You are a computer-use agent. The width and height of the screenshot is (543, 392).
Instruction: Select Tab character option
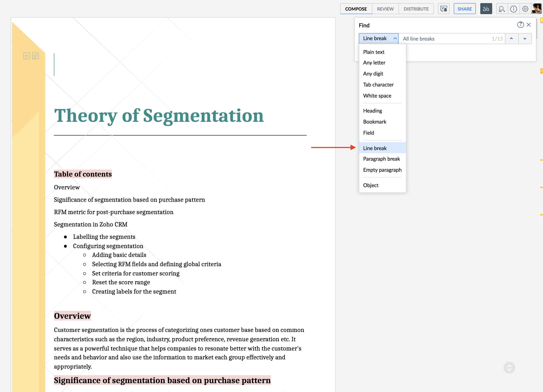point(378,85)
